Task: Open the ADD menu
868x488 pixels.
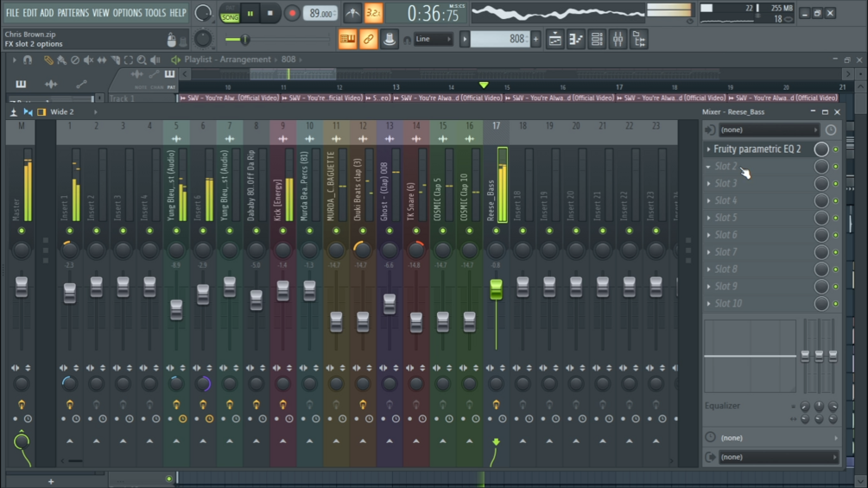Action: (x=47, y=13)
